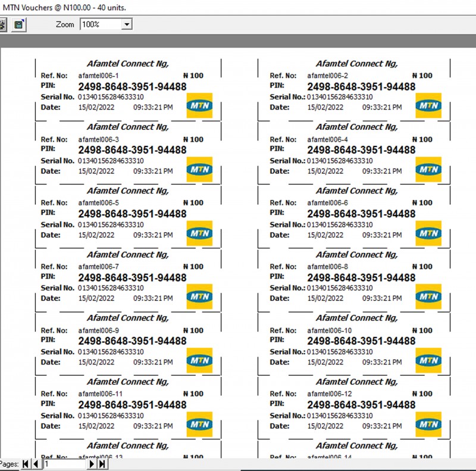Click the time 09:33:21 PM on voucher afamtel006-1
The width and height of the screenshot is (476, 471).
[153, 107]
